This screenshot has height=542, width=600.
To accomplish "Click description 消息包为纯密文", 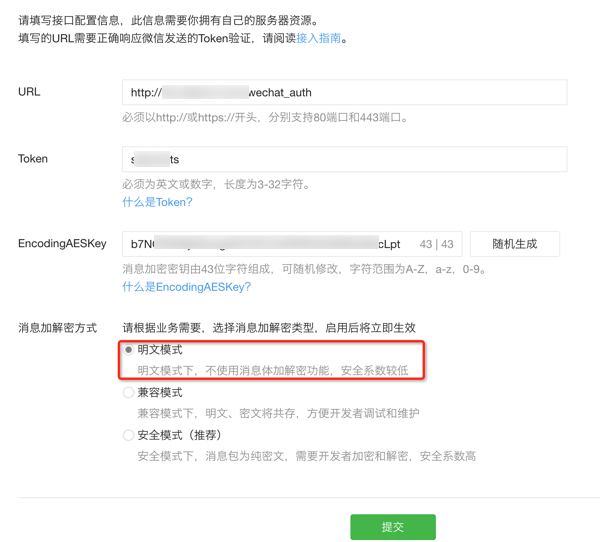I will pos(247,456).
